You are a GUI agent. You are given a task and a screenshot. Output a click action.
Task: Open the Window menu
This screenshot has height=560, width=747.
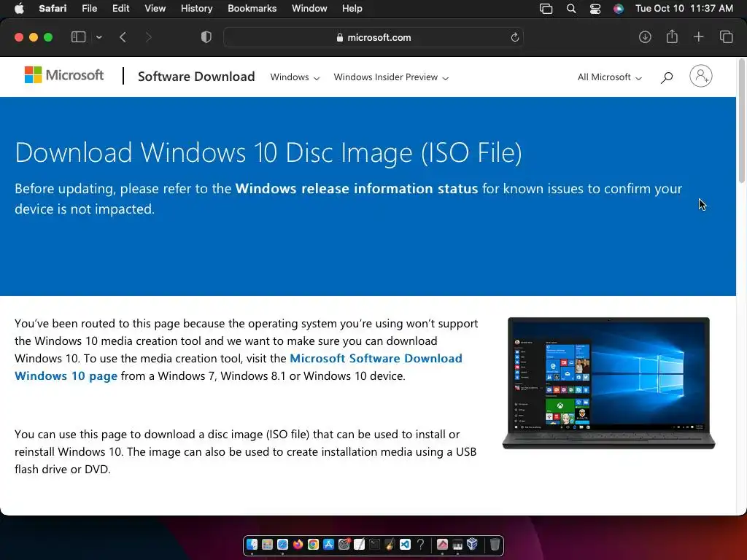coord(309,8)
